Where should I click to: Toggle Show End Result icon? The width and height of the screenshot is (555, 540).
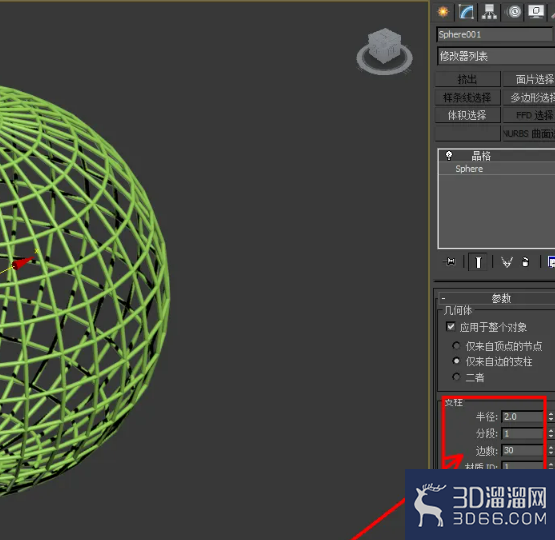point(478,262)
